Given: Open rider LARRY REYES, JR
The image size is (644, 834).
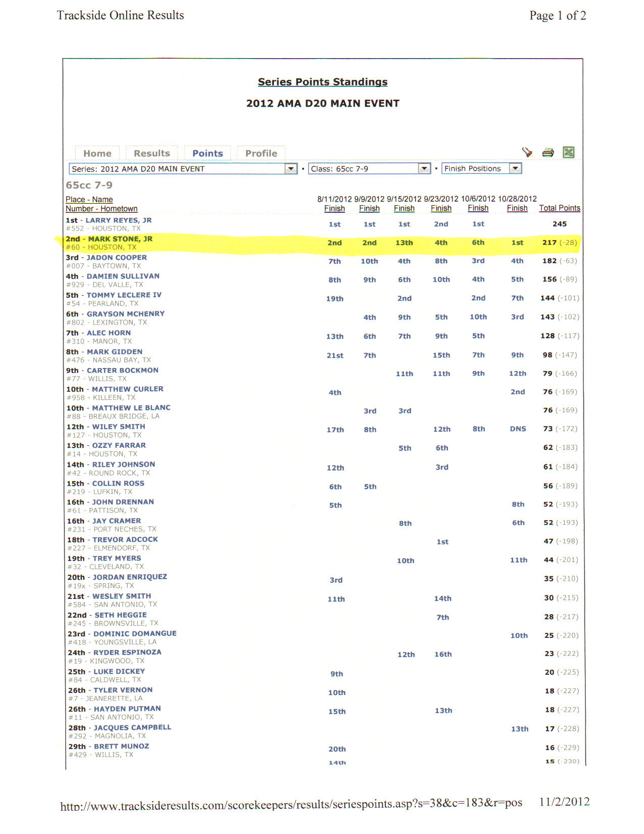Looking at the screenshot, I should [119, 220].
